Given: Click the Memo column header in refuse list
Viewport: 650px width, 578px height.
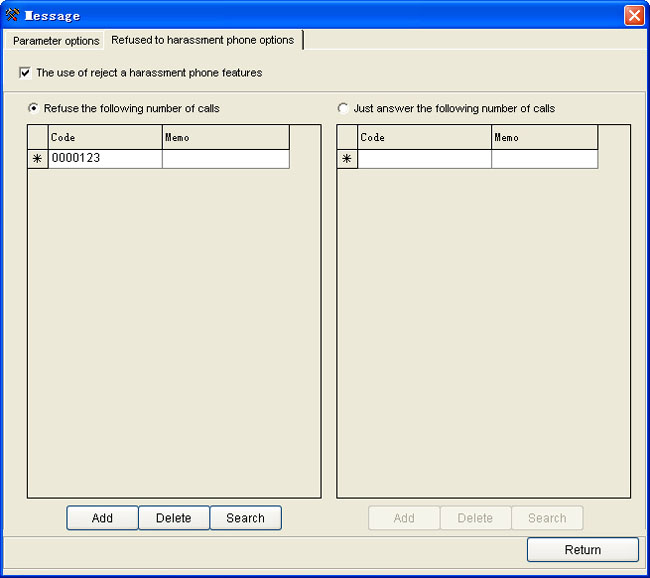Looking at the screenshot, I should [225, 137].
